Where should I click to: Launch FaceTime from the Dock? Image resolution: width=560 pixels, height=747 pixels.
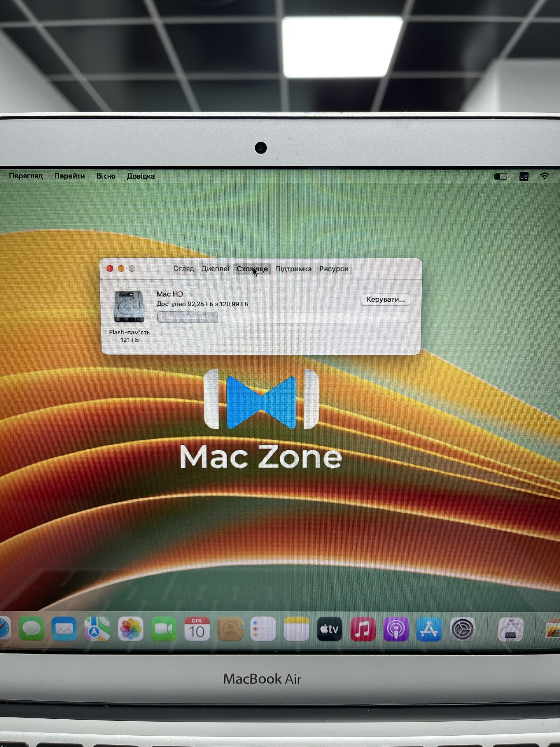[164, 629]
